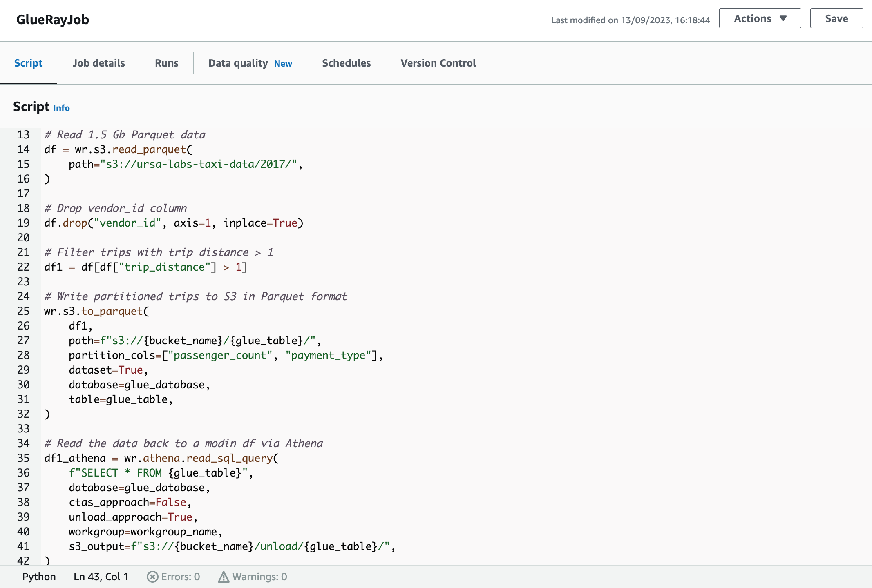Click the Ln 43, Col 1 indicator
Viewport: 872px width, 588px height.
pyautogui.click(x=101, y=577)
